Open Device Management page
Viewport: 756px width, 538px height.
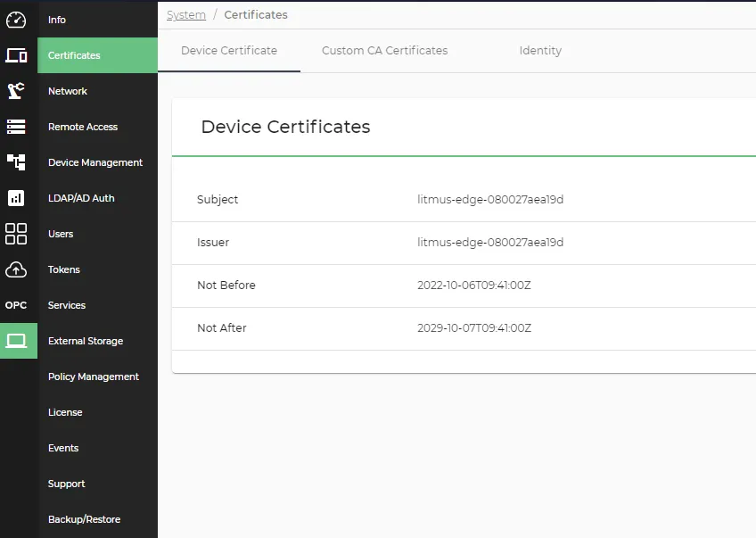coord(95,162)
